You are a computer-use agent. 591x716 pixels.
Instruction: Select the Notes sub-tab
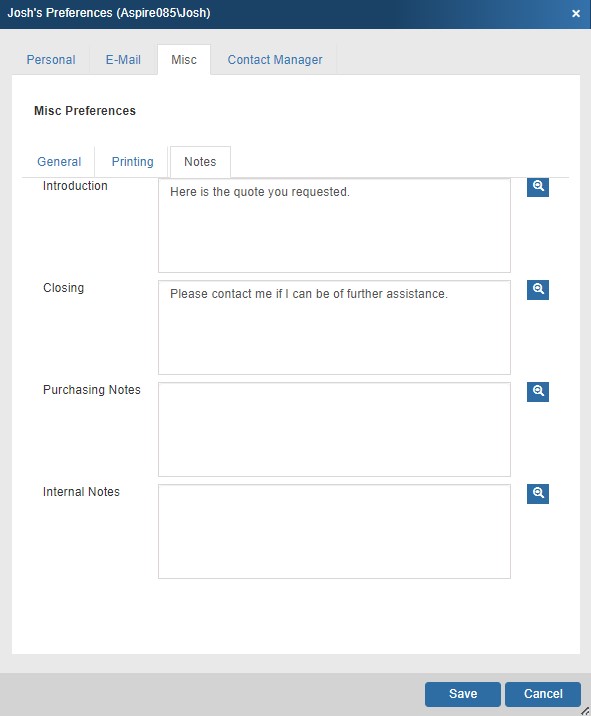tap(200, 162)
